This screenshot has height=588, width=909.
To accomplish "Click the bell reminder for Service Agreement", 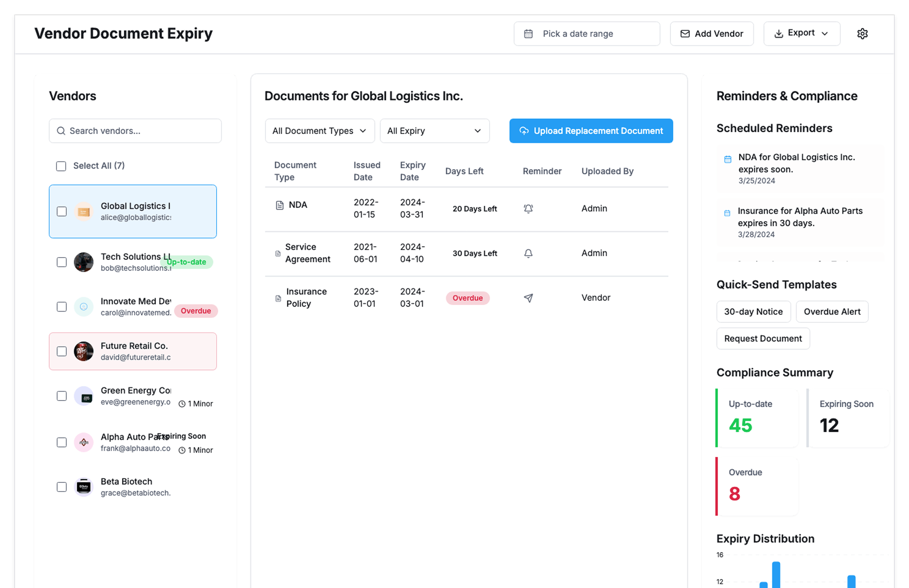I will (x=528, y=253).
